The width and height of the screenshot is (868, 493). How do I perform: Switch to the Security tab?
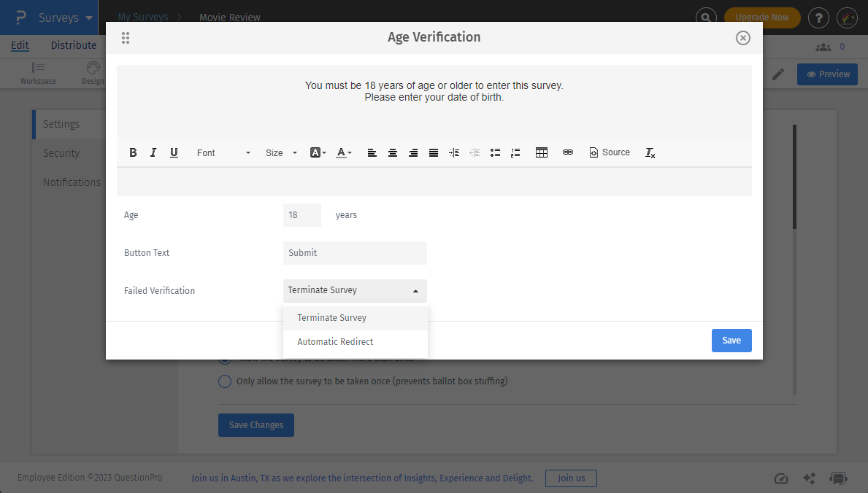click(x=61, y=152)
